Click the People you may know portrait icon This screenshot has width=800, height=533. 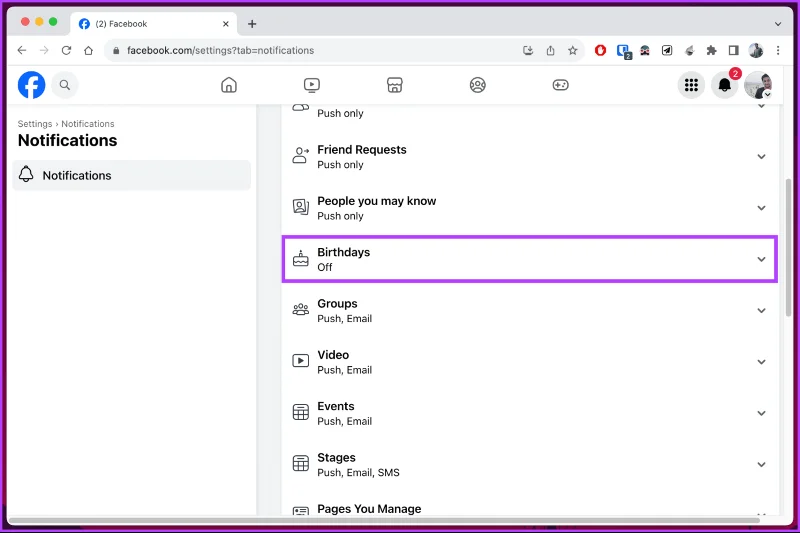[301, 207]
